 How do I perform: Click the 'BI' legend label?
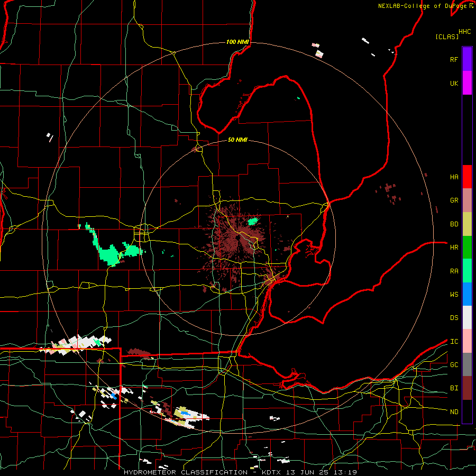pos(454,388)
